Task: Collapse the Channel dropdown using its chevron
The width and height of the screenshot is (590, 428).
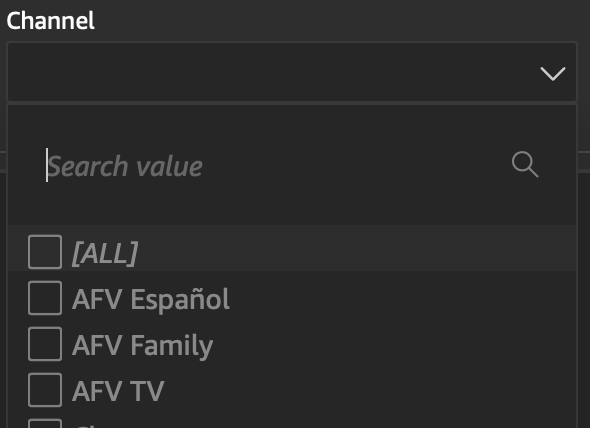Action: click(553, 73)
